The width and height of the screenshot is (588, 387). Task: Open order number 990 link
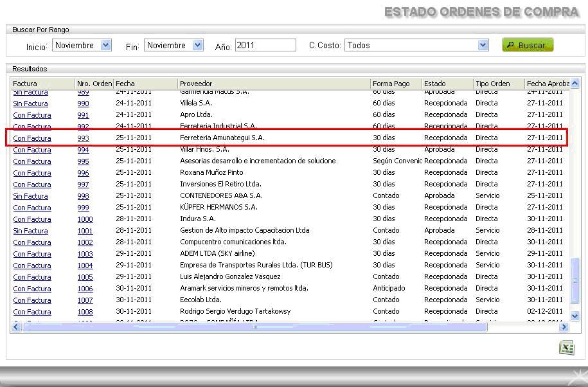[x=84, y=104]
